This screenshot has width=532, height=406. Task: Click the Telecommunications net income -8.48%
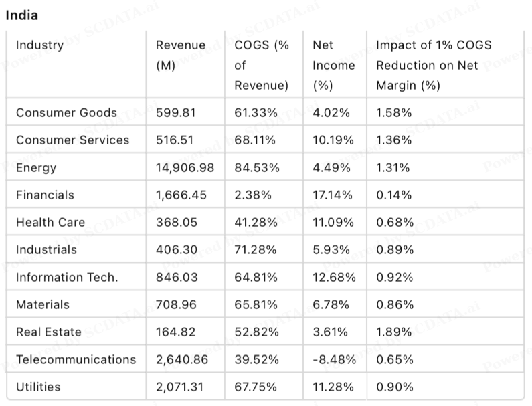(x=334, y=360)
